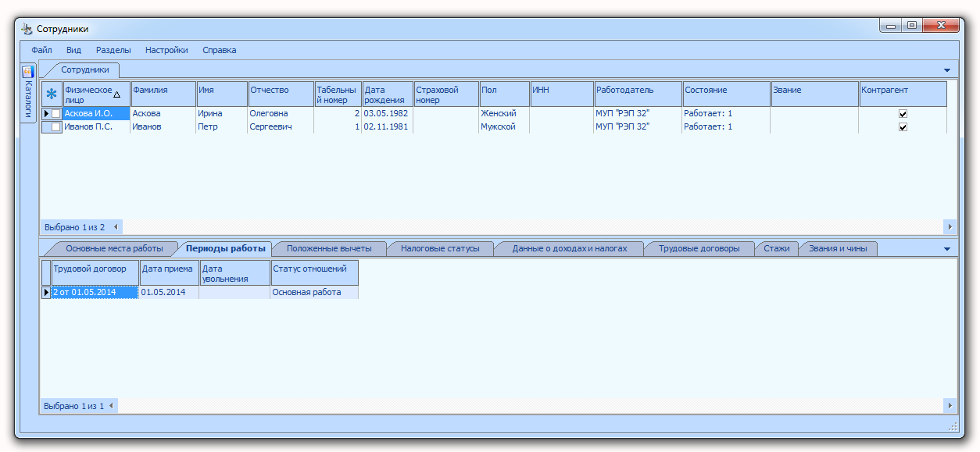This screenshot has height=452, width=980.
Task: Open the Звания и чины tab
Action: click(x=838, y=249)
